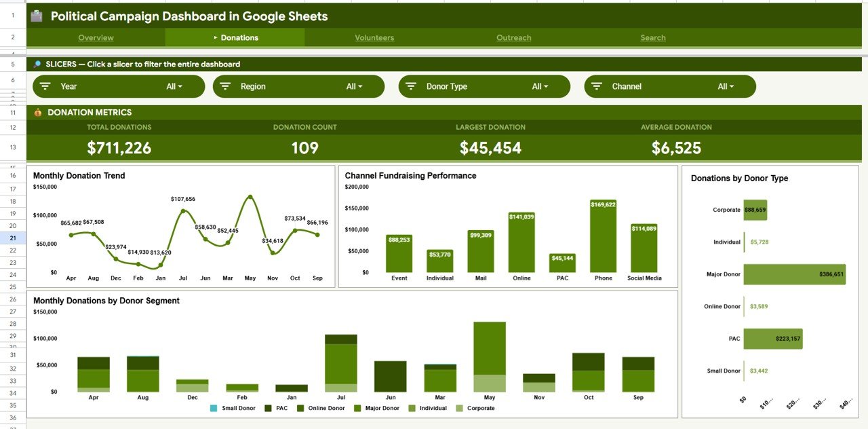Click the $13,620 data label on trend line
This screenshot has height=429, width=868.
click(161, 253)
